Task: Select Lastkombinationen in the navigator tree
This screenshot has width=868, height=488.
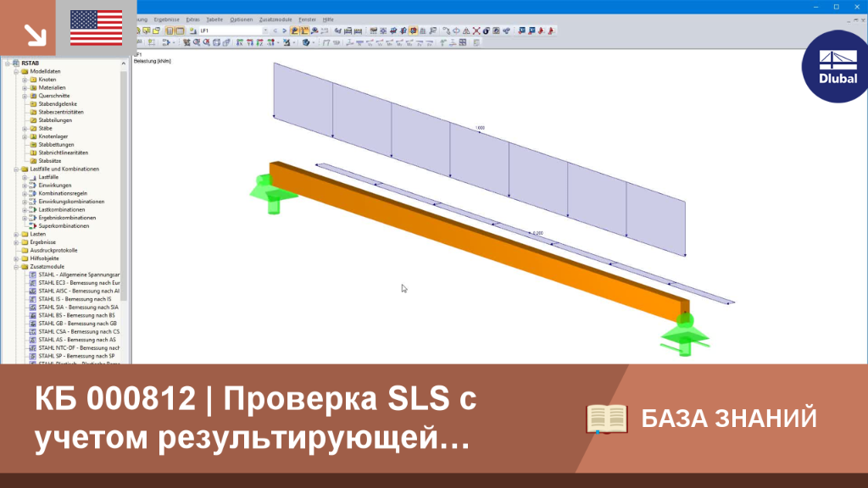Action: click(x=61, y=210)
